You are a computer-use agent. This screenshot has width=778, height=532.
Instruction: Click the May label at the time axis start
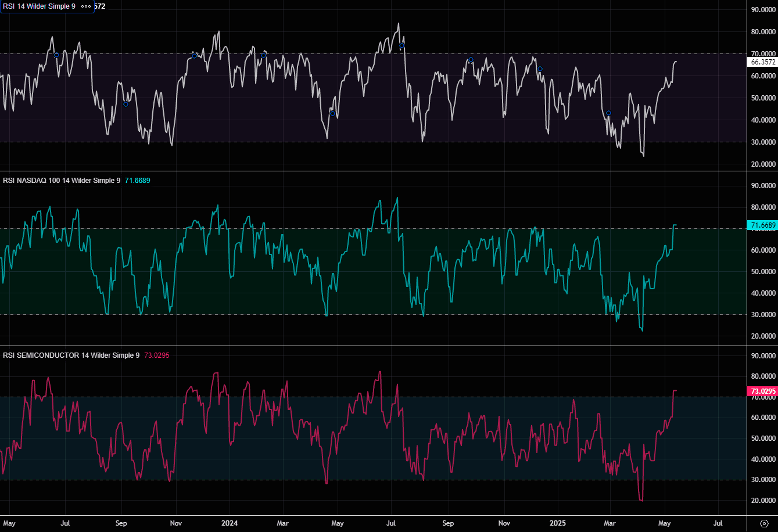(x=10, y=522)
